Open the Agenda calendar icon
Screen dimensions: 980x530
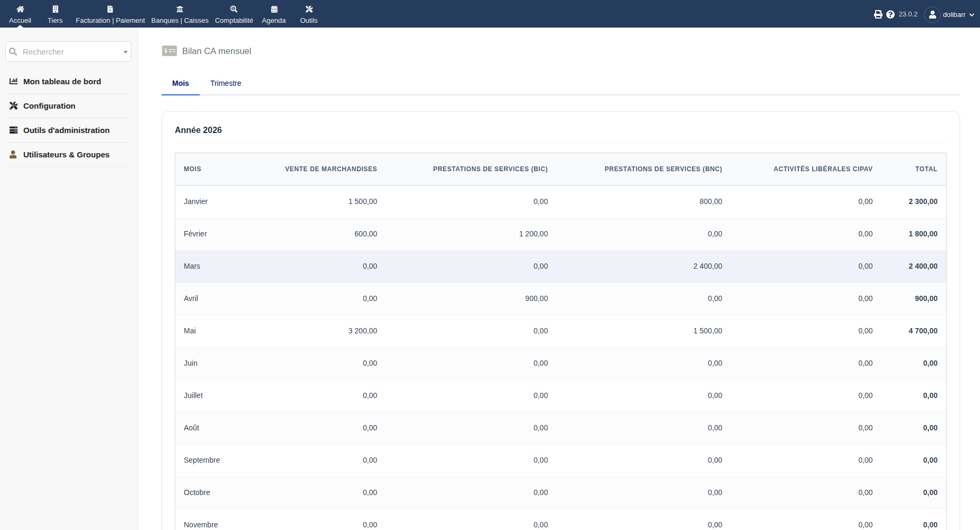coord(274,9)
